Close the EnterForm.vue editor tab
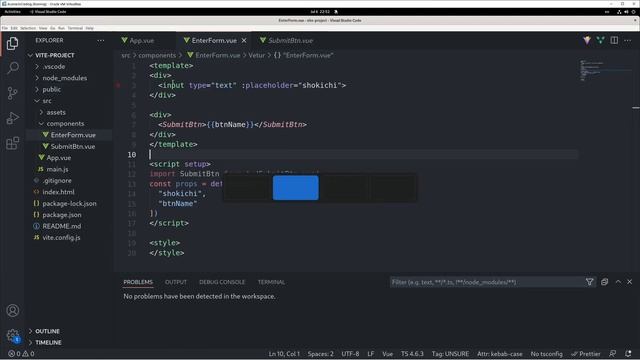 244,40
